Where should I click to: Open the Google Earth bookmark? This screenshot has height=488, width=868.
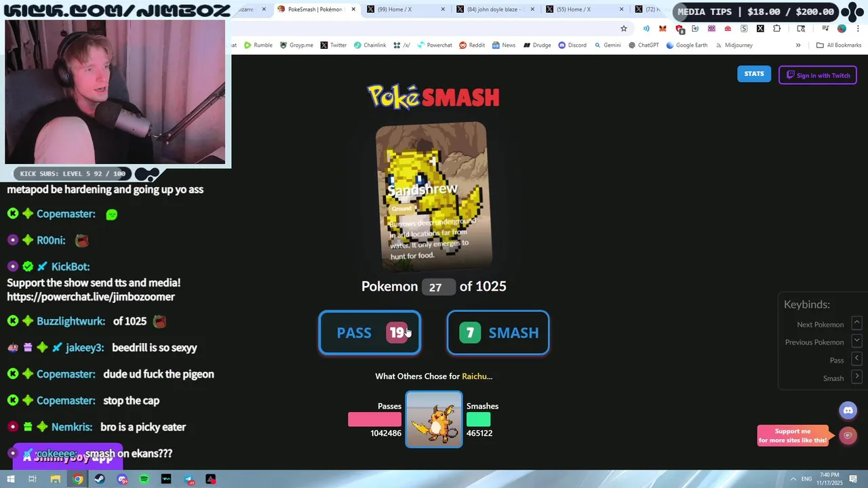pos(687,45)
